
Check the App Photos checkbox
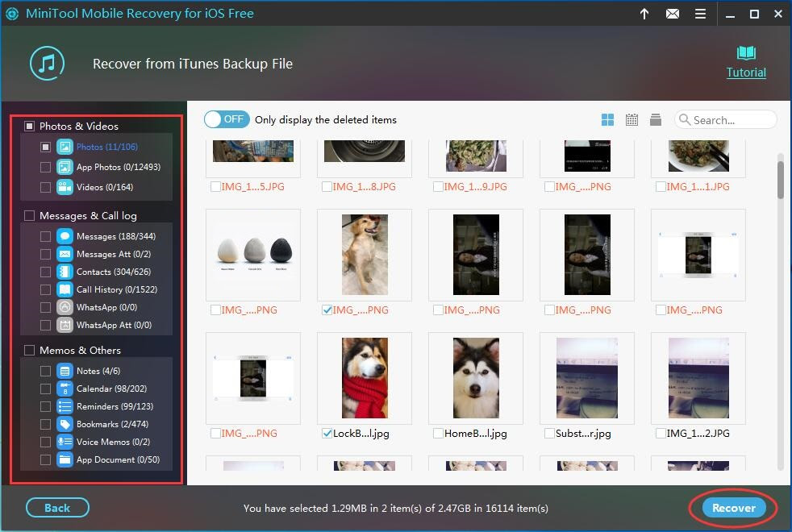pos(45,167)
